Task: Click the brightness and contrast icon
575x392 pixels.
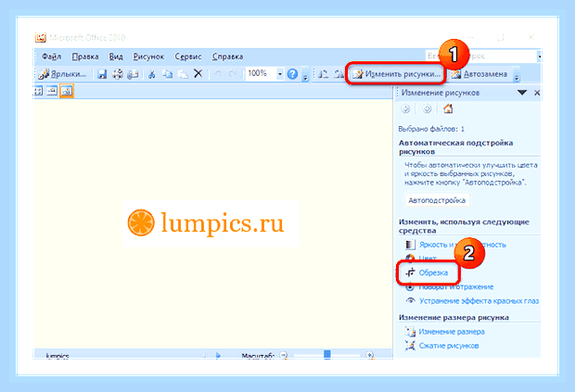Action: pos(410,245)
